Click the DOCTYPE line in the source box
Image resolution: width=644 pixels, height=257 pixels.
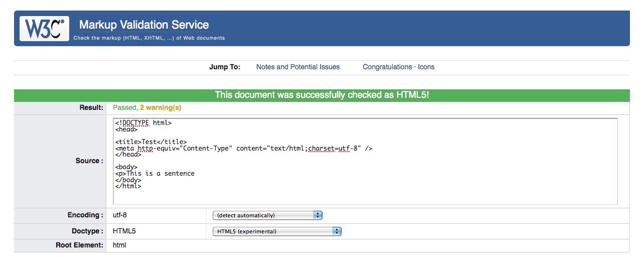144,123
